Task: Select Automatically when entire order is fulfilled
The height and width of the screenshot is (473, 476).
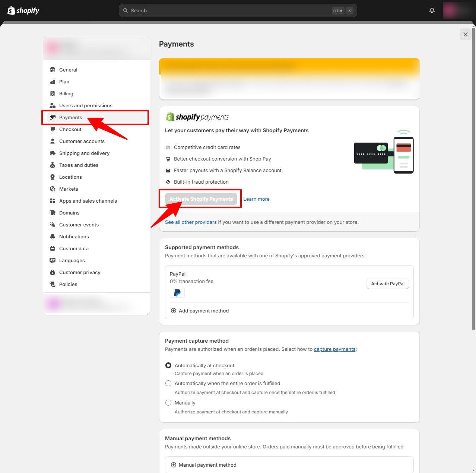Action: pyautogui.click(x=168, y=383)
